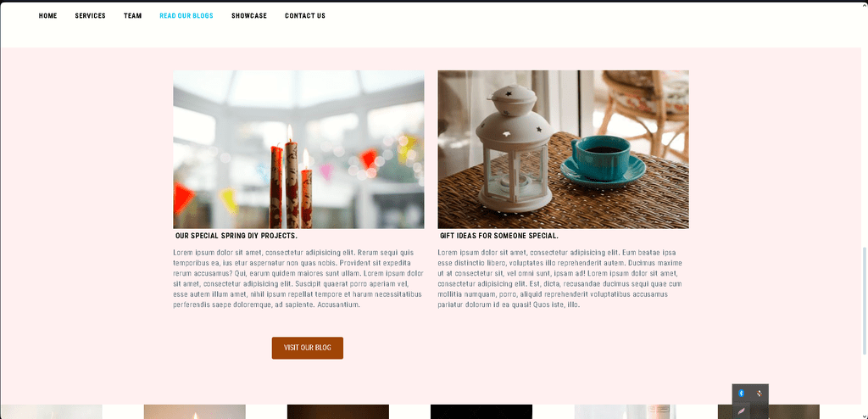The width and height of the screenshot is (868, 419).
Task: Click the scroll-down arrow at bottom right
Action: (865, 416)
